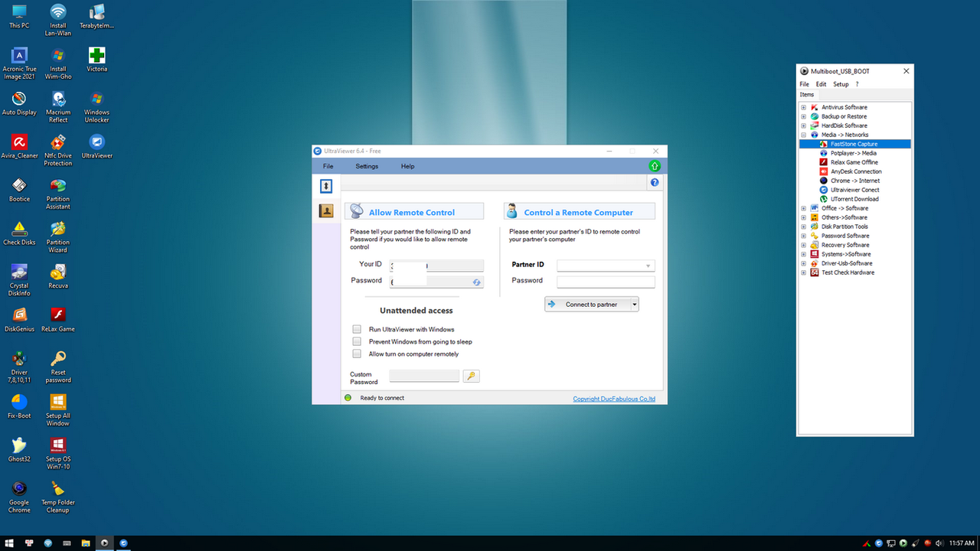Screen dimensions: 980x551
Task: Open File menu in Multiboot_USB_BOOT
Action: click(x=804, y=84)
